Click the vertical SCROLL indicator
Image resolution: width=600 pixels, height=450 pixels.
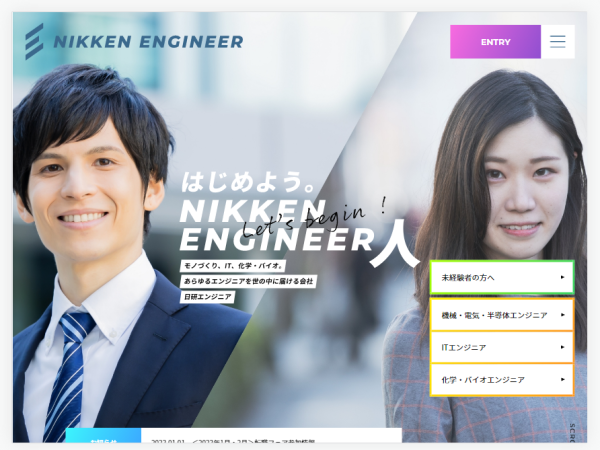tap(572, 433)
